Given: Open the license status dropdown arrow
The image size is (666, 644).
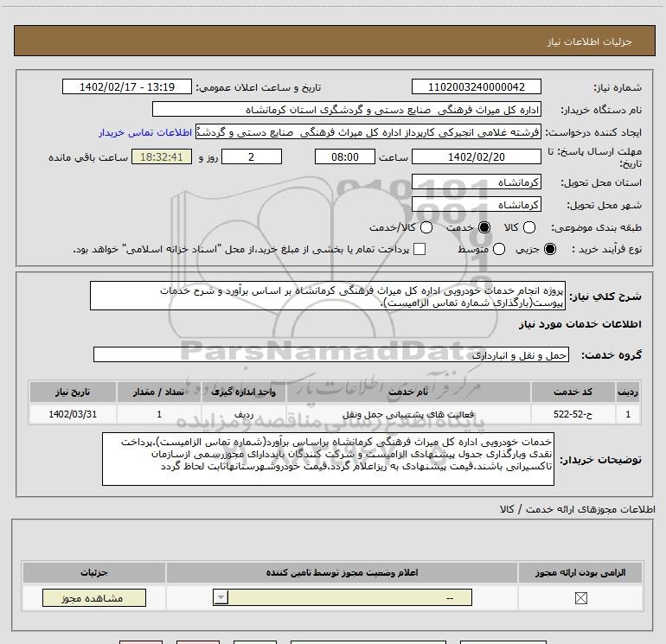Looking at the screenshot, I should [x=221, y=597].
